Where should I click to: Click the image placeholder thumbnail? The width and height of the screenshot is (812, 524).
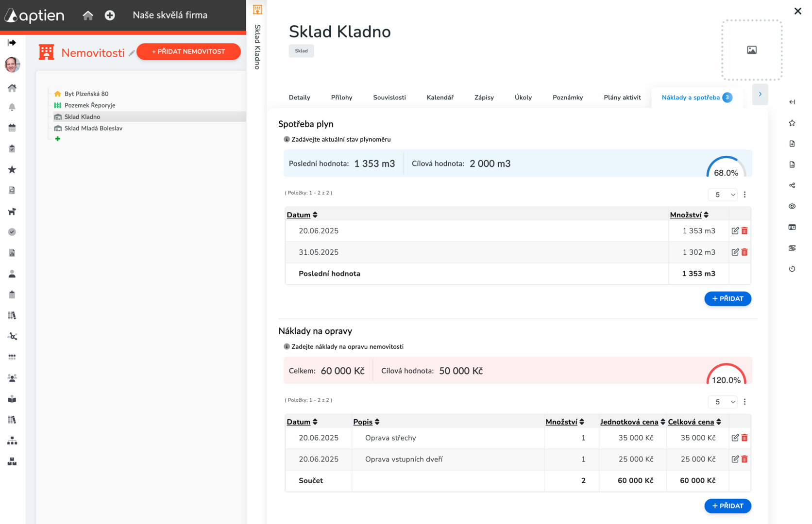[752, 50]
